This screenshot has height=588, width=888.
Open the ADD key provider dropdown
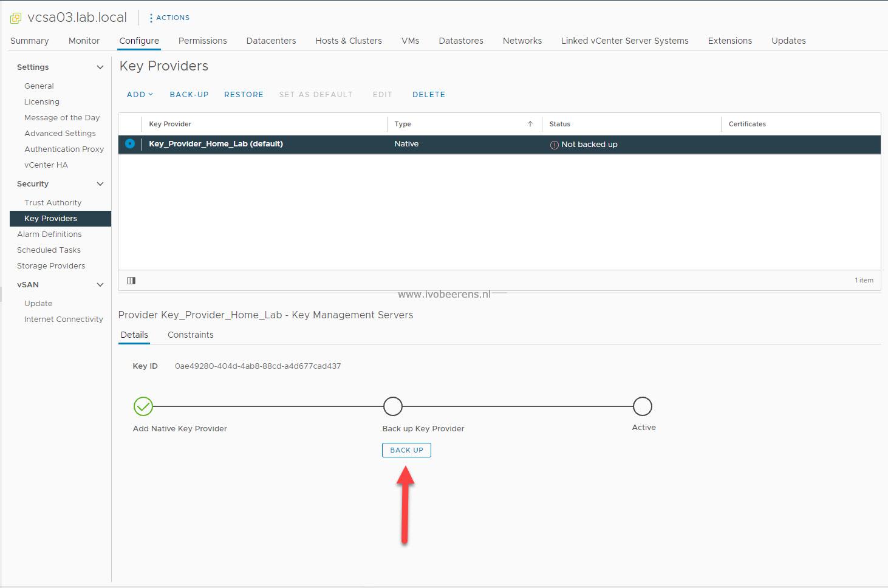click(x=140, y=95)
